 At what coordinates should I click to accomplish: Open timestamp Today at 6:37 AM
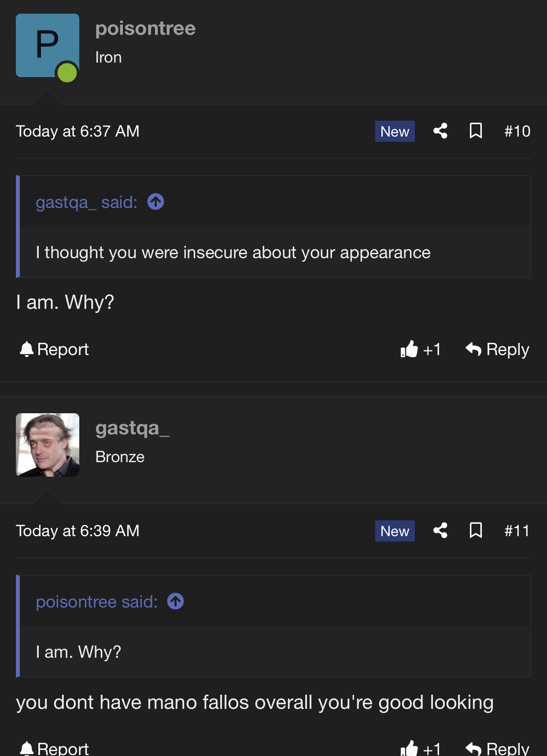point(78,131)
